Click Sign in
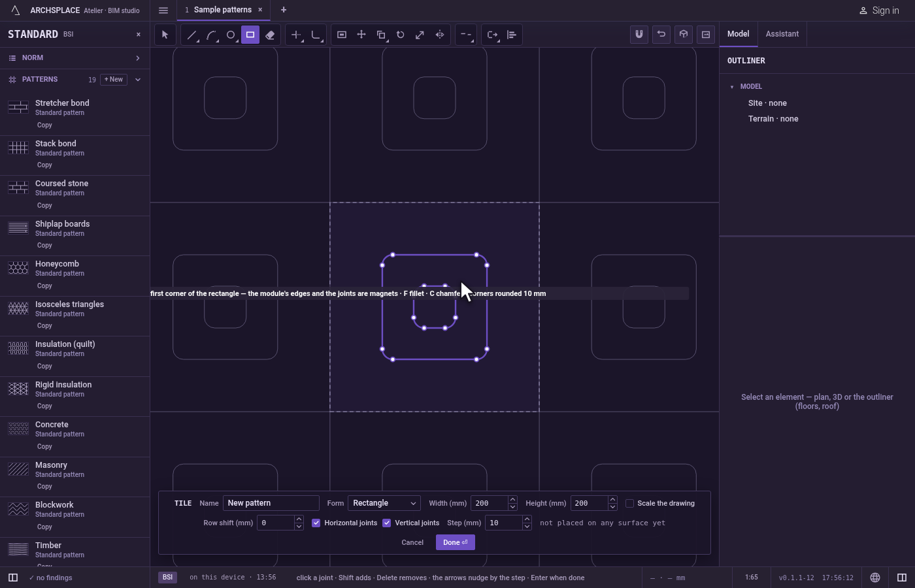 [x=879, y=10]
